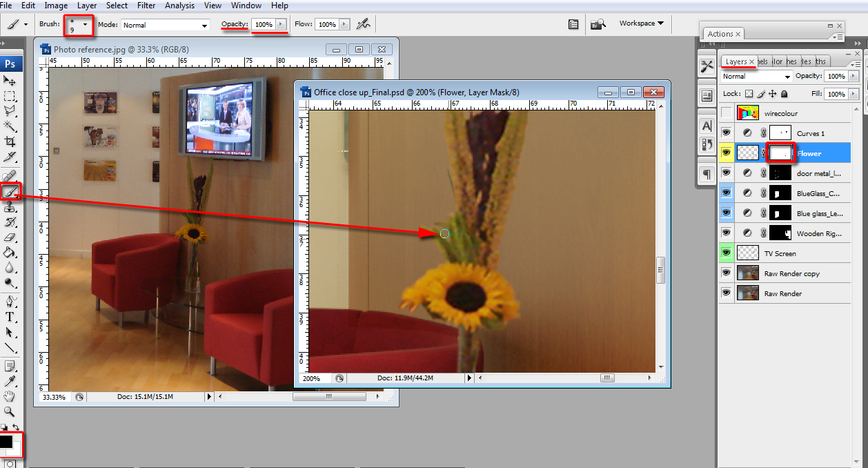The width and height of the screenshot is (868, 468).
Task: Switch foreground and background colors
Action: click(x=16, y=428)
